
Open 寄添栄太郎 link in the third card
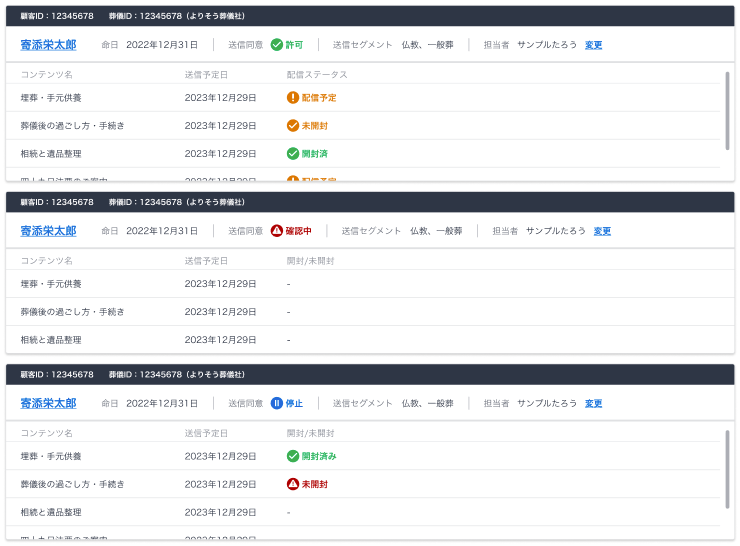(x=48, y=403)
